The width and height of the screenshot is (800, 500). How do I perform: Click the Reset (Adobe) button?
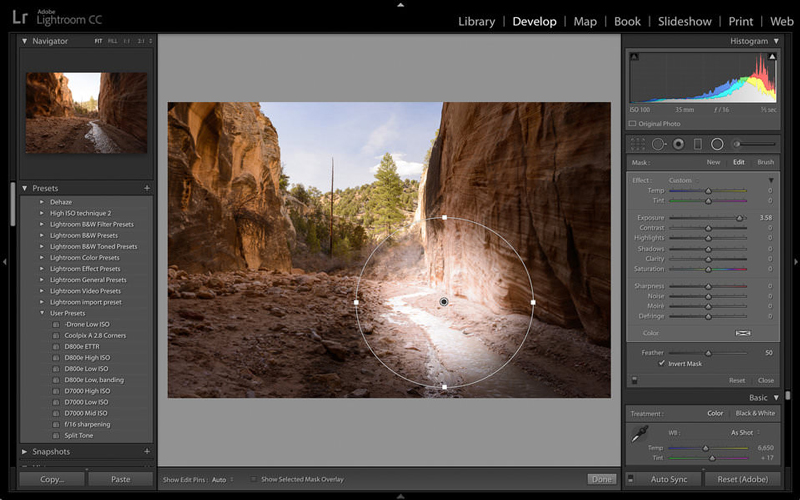[742, 479]
